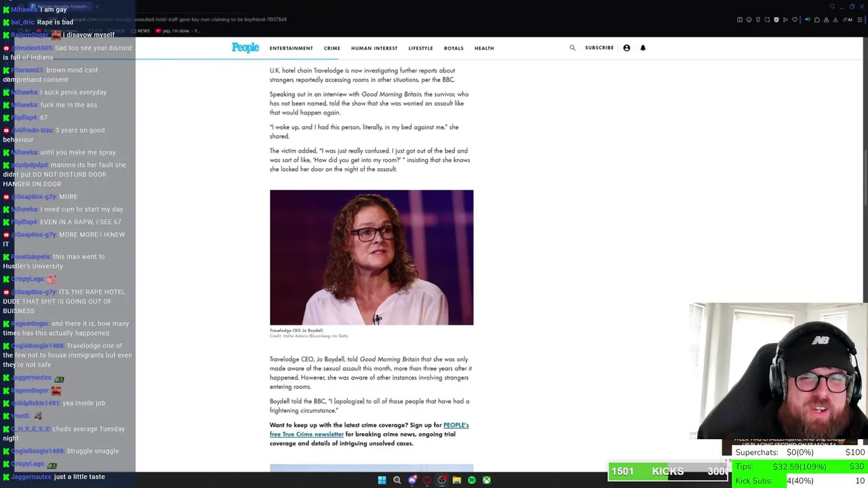Click the Kick Subs progress bar overlay
The width and height of the screenshot is (868, 488).
(799, 481)
